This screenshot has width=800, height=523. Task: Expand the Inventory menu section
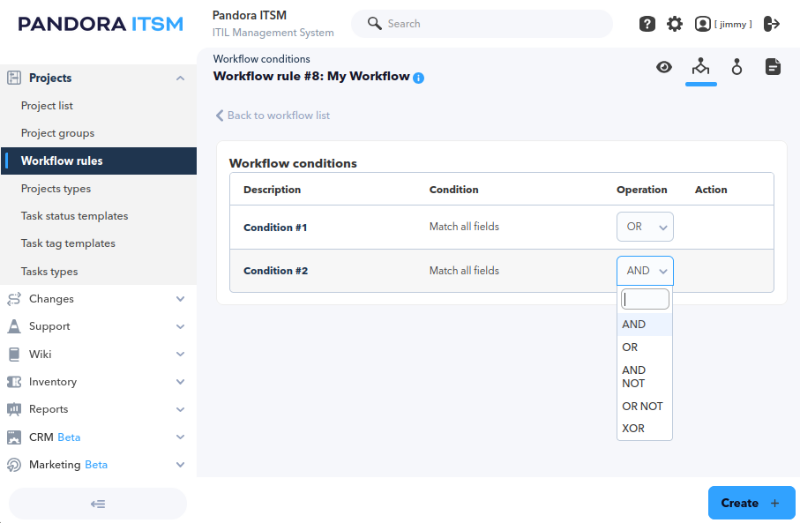[x=96, y=382]
